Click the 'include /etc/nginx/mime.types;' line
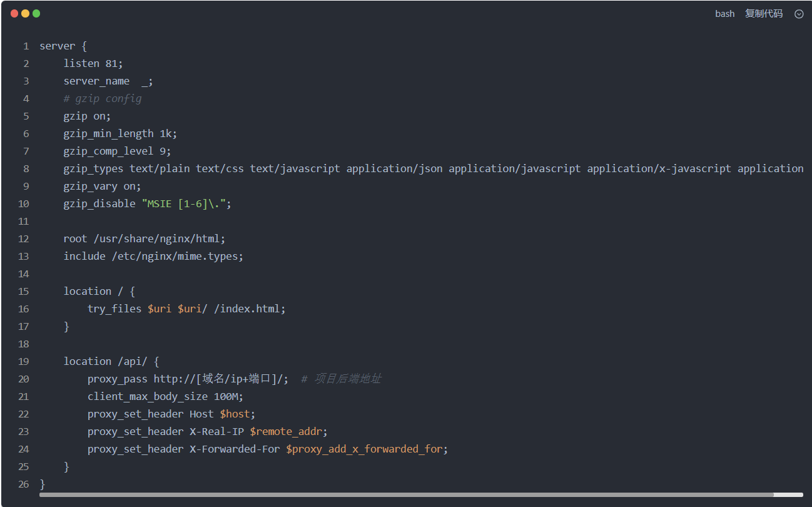Image resolution: width=812 pixels, height=507 pixels. 153,256
